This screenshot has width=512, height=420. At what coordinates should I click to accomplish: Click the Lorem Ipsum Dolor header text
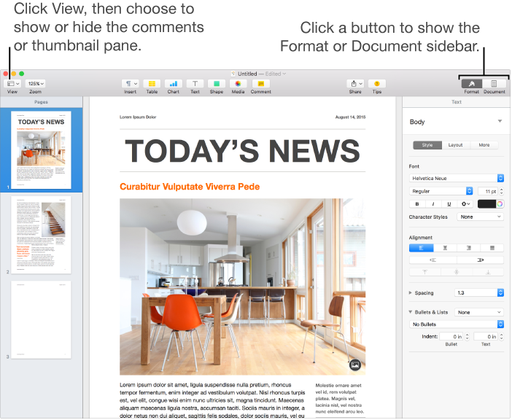point(138,117)
